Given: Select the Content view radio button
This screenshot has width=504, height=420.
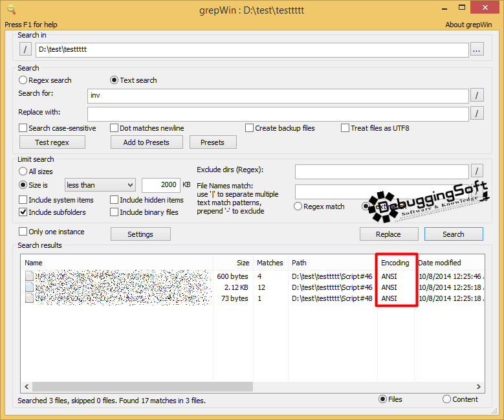Looking at the screenshot, I should [446, 399].
